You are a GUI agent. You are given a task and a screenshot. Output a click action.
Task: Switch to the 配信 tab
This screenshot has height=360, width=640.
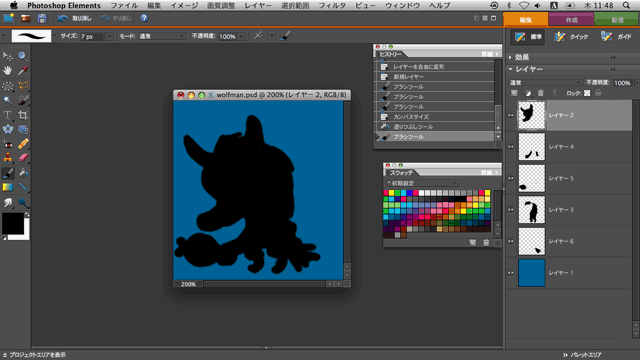tap(617, 20)
